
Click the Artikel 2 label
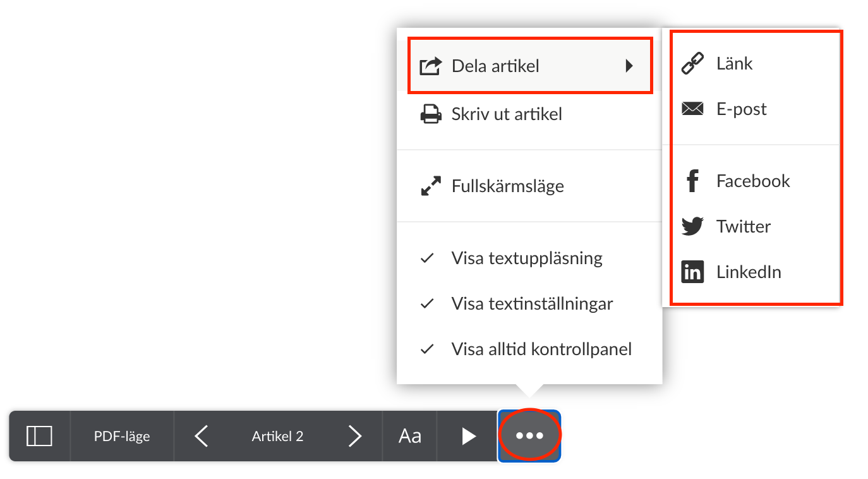(277, 436)
